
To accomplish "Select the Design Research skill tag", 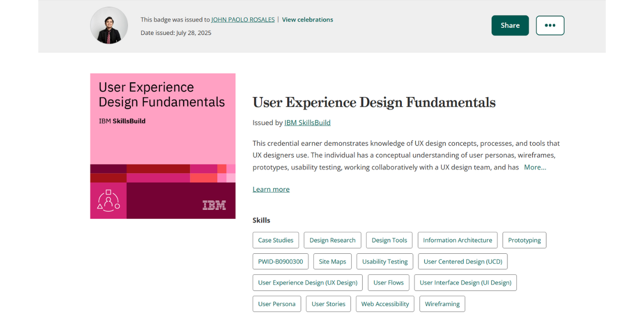I will pyautogui.click(x=332, y=240).
